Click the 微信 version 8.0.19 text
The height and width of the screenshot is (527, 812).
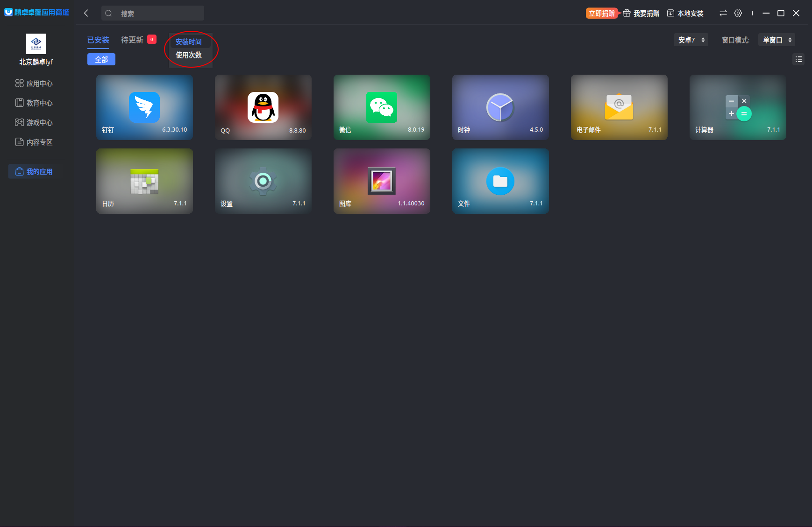[x=416, y=130]
